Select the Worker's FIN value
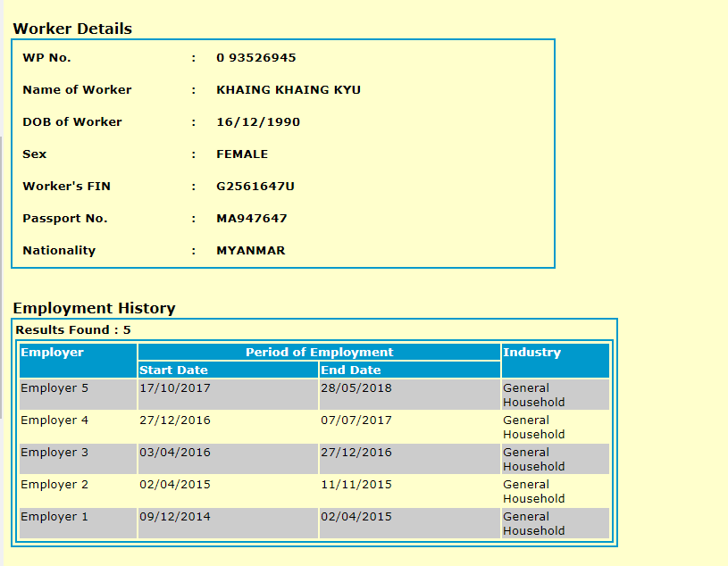This screenshot has height=566, width=728. coord(255,187)
